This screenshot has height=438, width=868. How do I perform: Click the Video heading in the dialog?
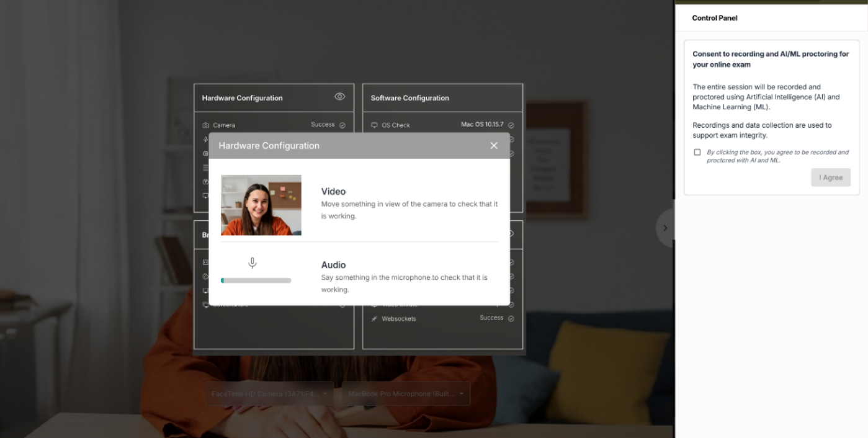tap(333, 191)
